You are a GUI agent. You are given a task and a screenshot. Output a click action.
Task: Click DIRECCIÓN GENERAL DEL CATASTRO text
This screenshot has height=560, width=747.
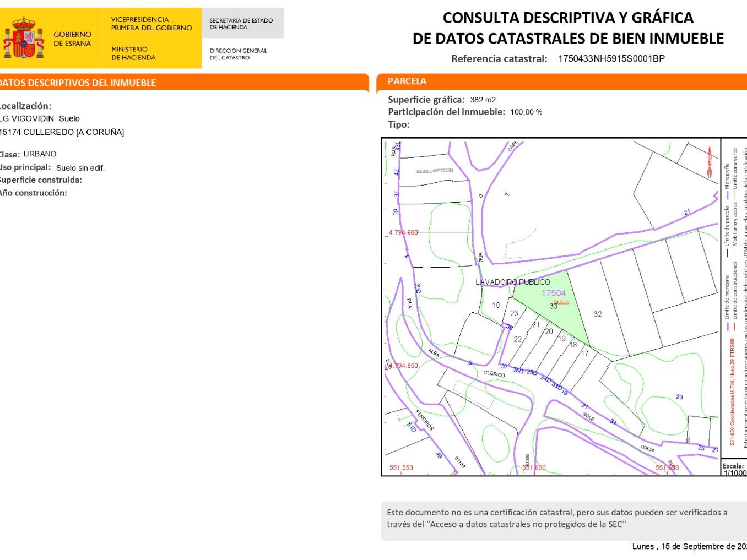click(x=238, y=54)
